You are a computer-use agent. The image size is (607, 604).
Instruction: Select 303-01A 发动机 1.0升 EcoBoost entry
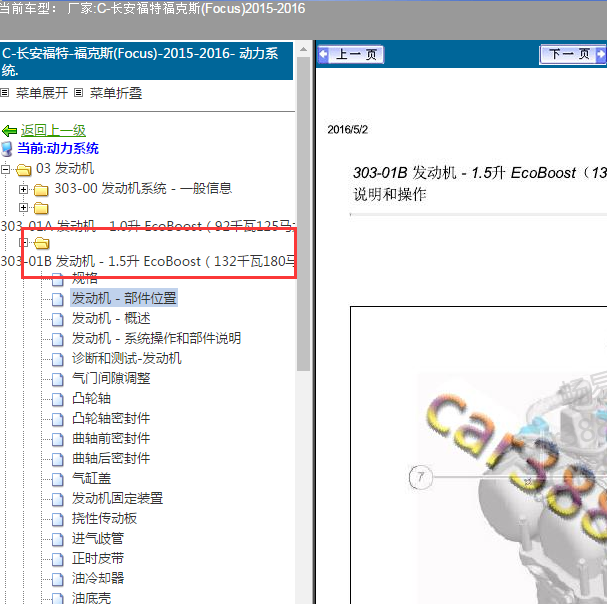[147, 226]
